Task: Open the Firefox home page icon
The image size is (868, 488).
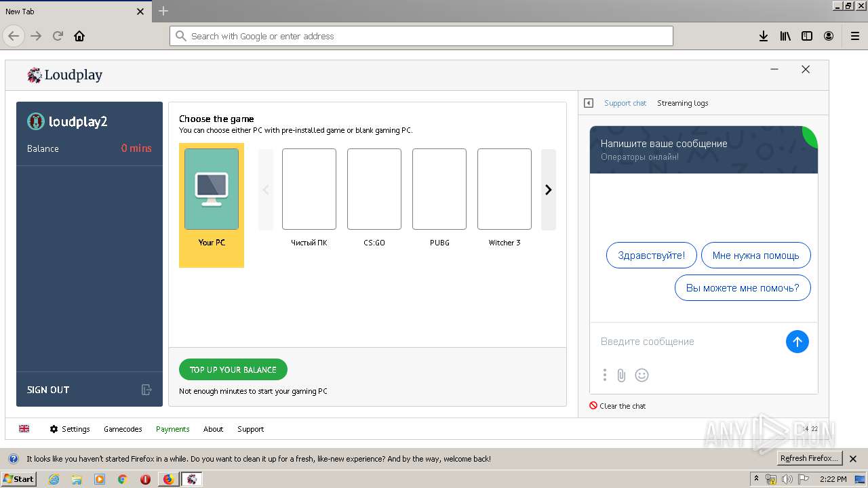Action: click(x=79, y=36)
